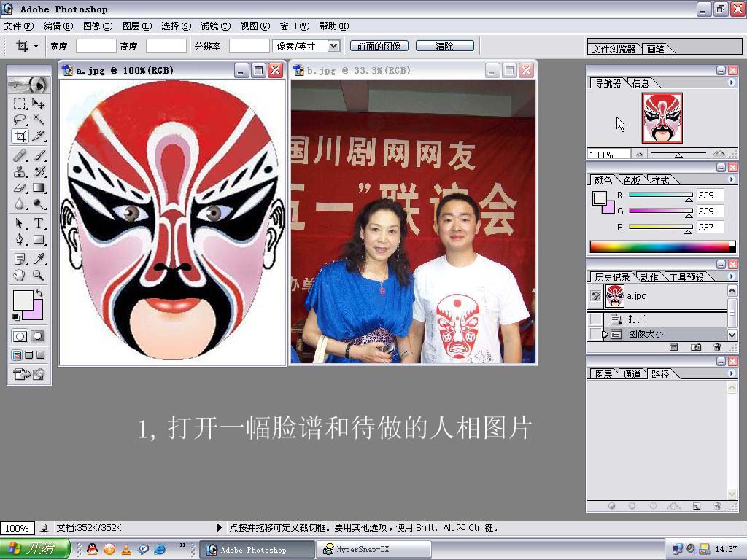Click the zoom out icon in Navigator
Screen dimensions: 747x560
pyautogui.click(x=639, y=154)
